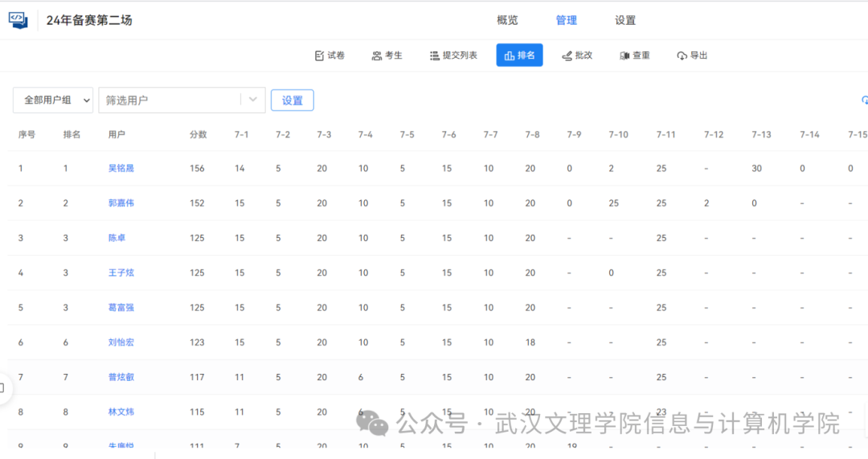
Task: Expand the 全部用户组 dropdown
Action: 53,100
